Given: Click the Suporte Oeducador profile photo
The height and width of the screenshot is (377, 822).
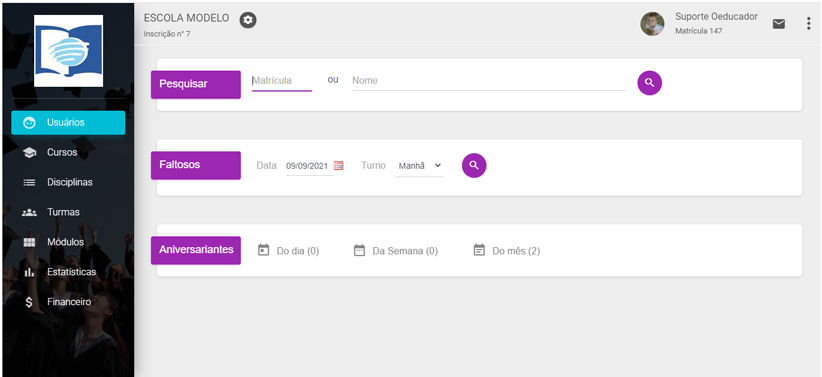Looking at the screenshot, I should (x=652, y=24).
